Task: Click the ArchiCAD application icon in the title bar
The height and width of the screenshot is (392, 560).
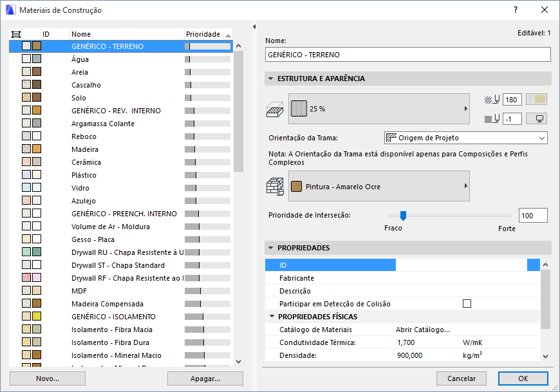Action: click(x=11, y=10)
